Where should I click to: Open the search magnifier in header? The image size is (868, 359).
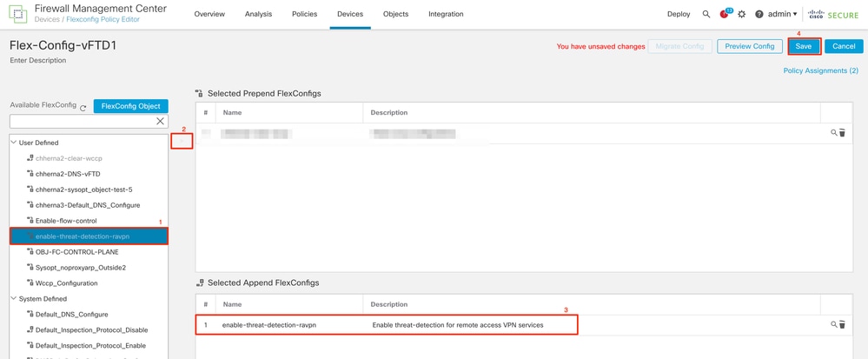click(x=706, y=15)
